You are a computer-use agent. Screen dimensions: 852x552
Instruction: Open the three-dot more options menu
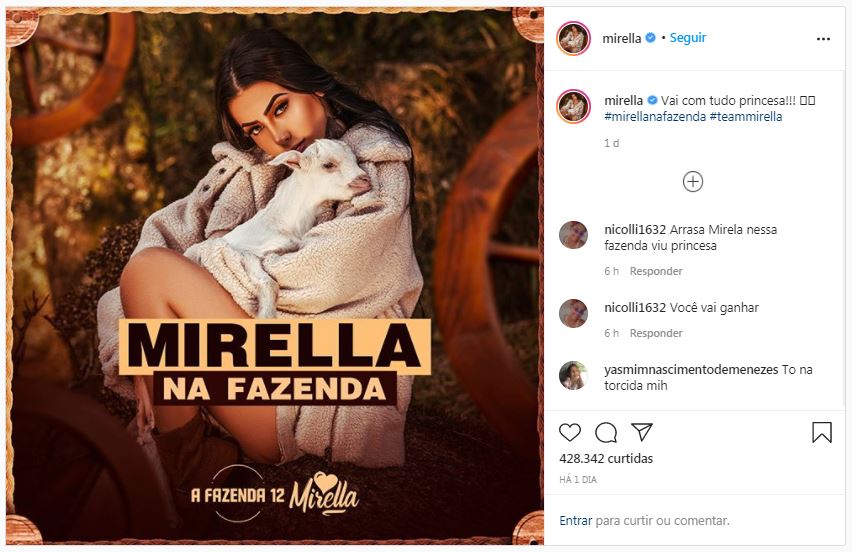pyautogui.click(x=823, y=39)
